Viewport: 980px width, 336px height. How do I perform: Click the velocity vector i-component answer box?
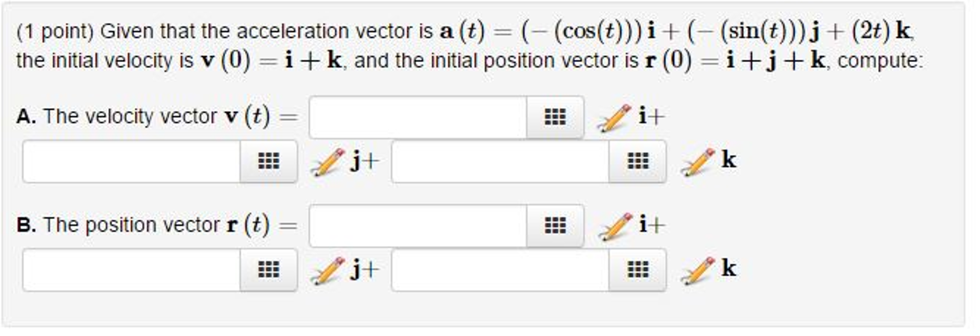417,116
